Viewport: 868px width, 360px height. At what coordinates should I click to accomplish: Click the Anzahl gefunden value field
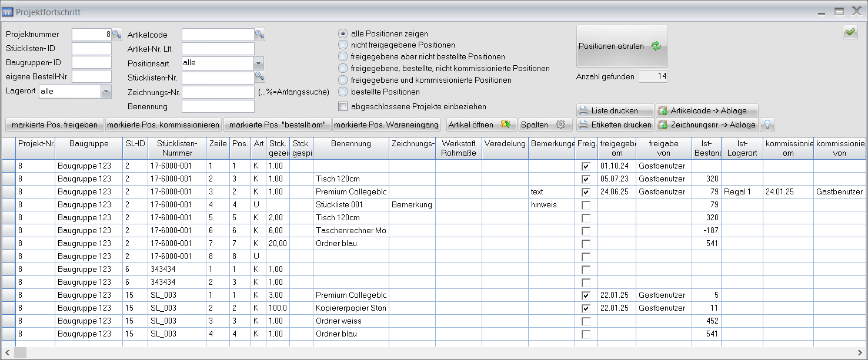click(x=653, y=76)
